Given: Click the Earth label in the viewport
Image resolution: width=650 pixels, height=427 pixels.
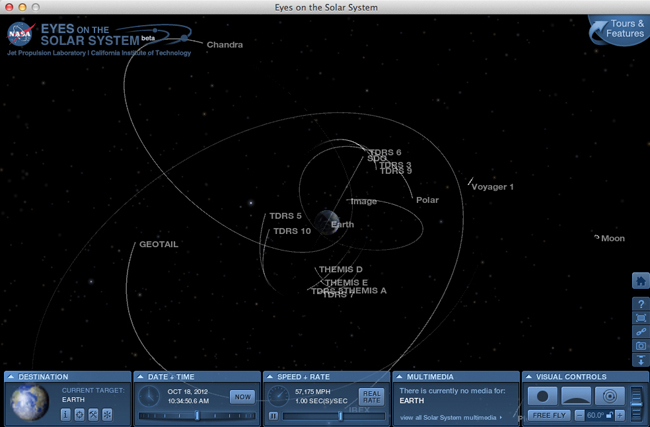Looking at the screenshot, I should (342, 224).
